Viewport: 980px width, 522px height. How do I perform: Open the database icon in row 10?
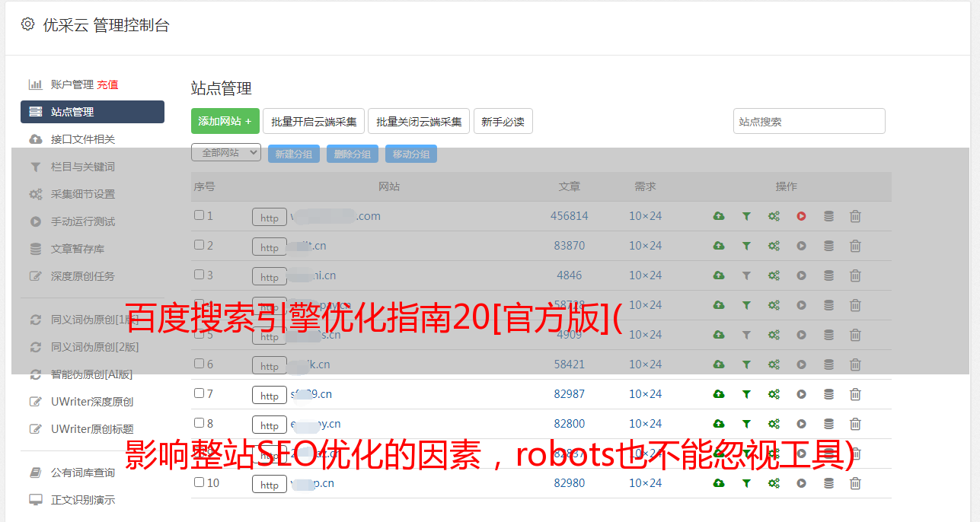pyautogui.click(x=828, y=483)
